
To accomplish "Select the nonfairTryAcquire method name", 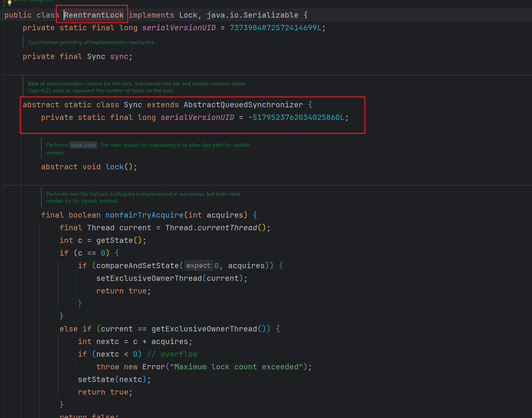I will (x=144, y=215).
